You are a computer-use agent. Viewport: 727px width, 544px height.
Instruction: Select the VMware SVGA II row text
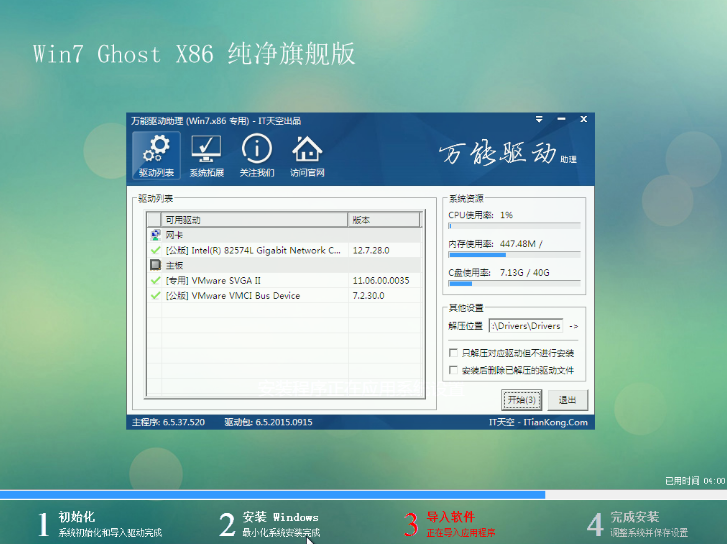click(213, 281)
